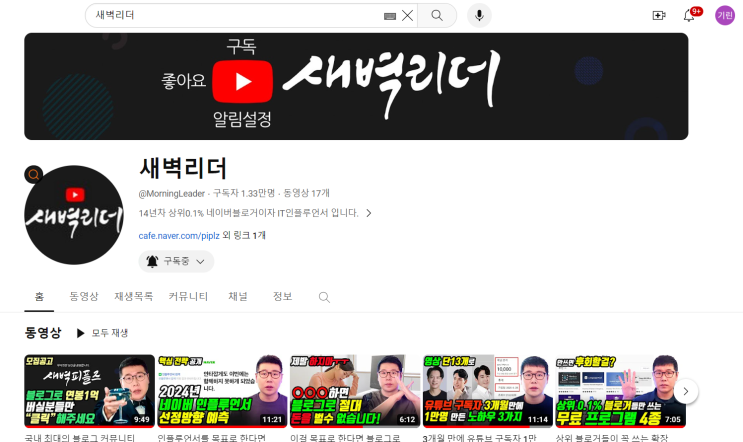Click the search magnifier button

click(x=437, y=16)
